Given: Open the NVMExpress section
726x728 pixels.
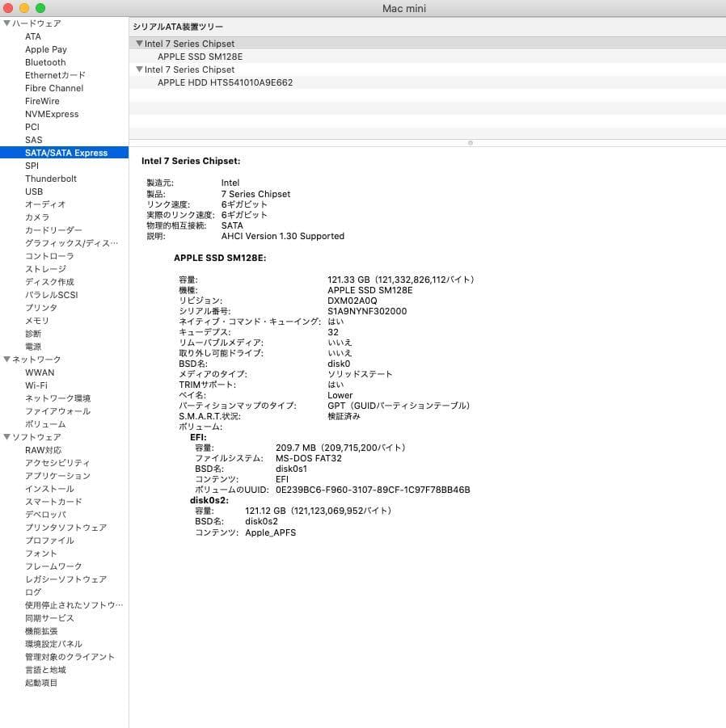Looking at the screenshot, I should (x=52, y=114).
